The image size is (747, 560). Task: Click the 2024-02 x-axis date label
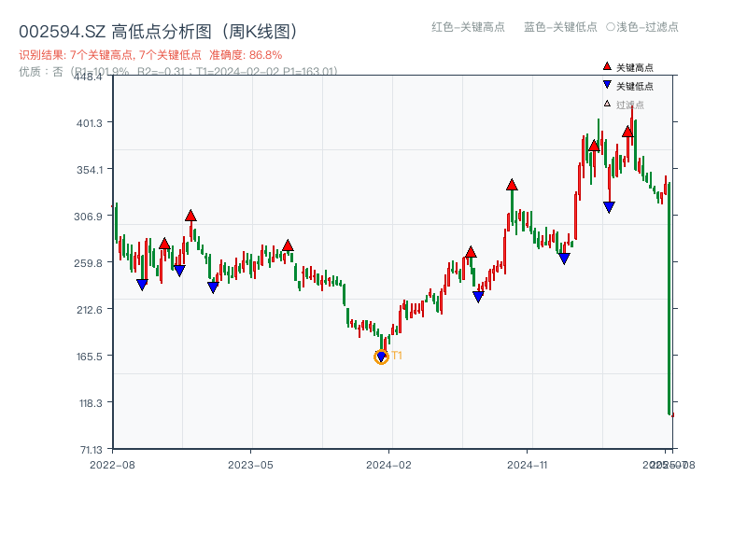pyautogui.click(x=388, y=465)
